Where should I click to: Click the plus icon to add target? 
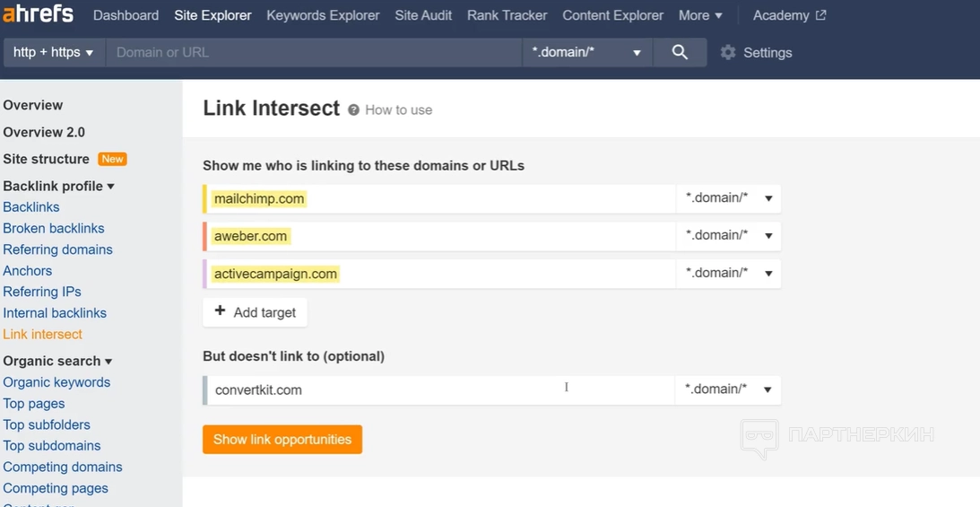221,311
